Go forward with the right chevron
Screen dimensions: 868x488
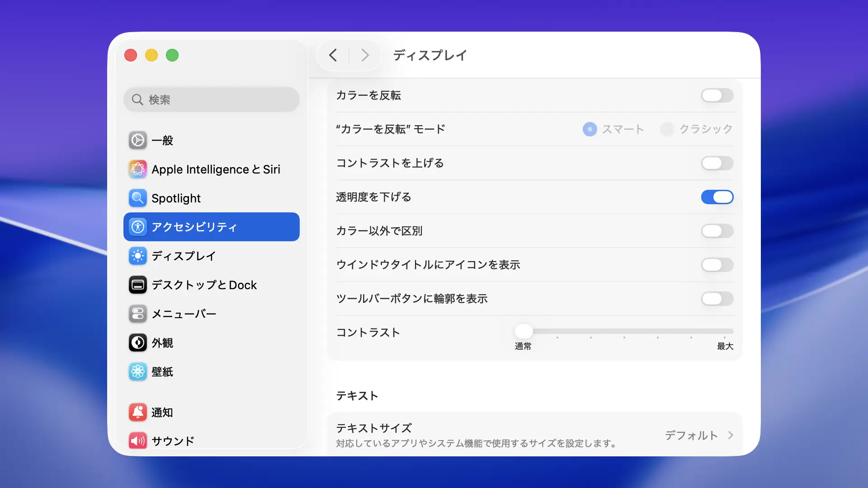[x=365, y=55]
